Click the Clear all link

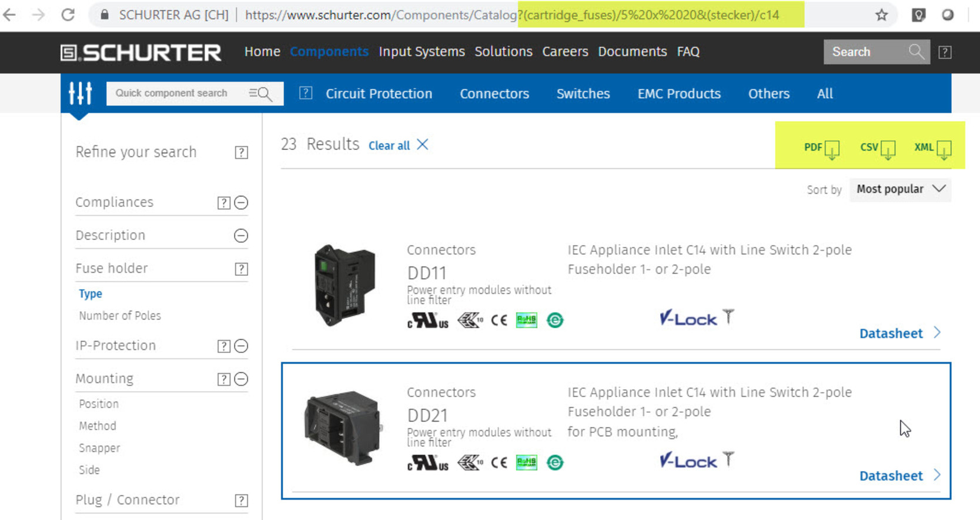click(x=389, y=145)
